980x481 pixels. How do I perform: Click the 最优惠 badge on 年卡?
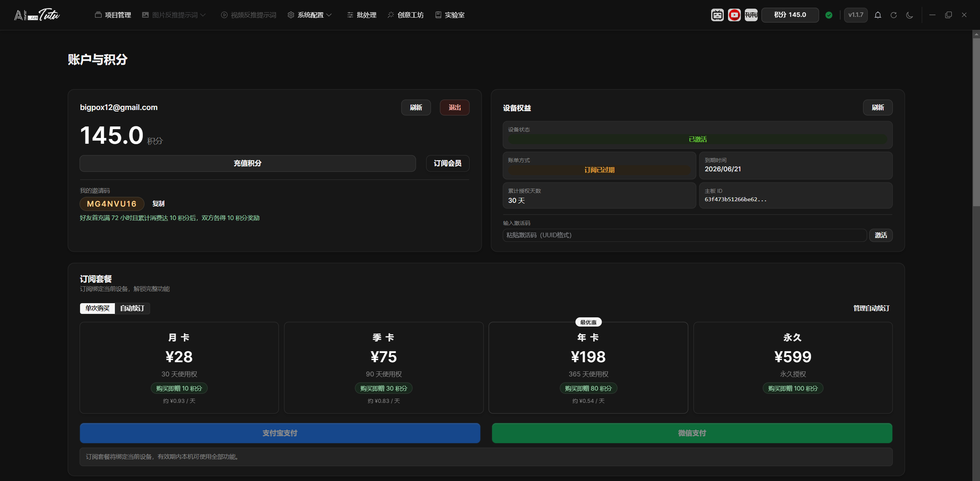(x=588, y=322)
